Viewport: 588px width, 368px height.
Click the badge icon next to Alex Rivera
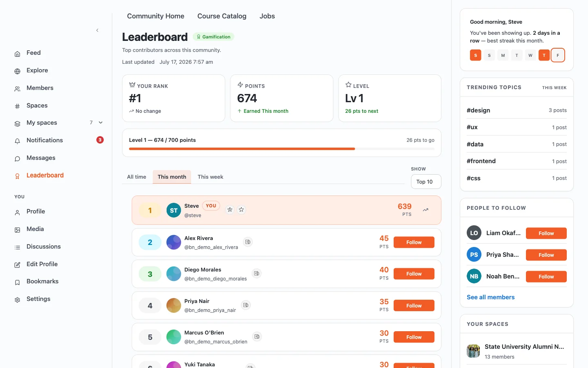pos(248,242)
